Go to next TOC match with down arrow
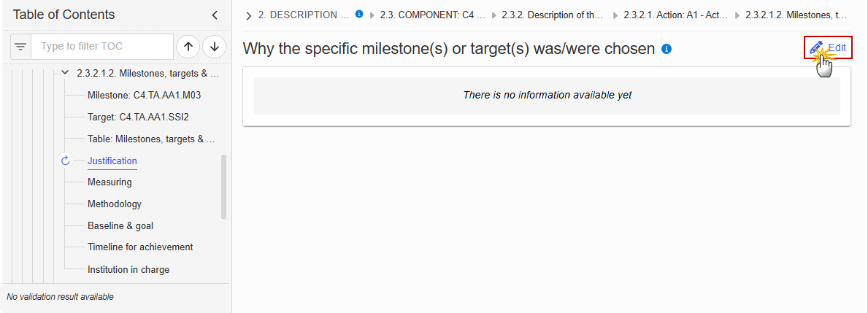 click(x=214, y=47)
